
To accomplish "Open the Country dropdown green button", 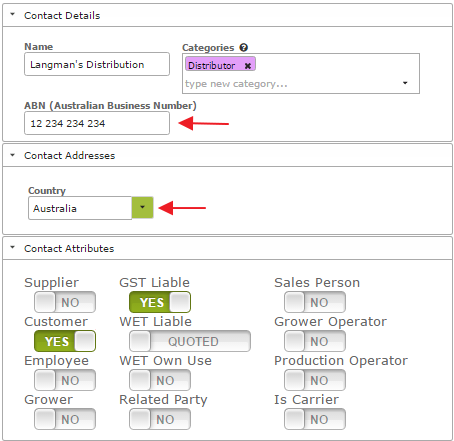I will pyautogui.click(x=143, y=207).
